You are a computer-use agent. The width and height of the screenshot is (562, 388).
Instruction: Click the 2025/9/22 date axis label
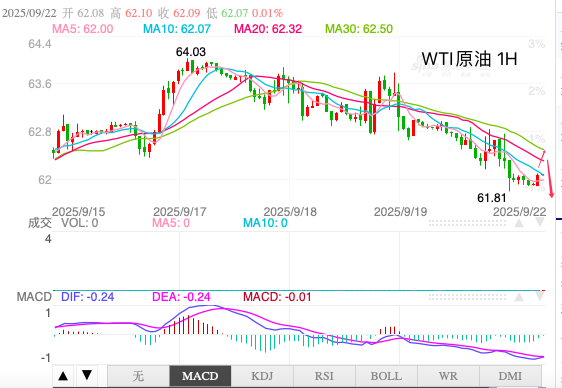pyautogui.click(x=519, y=212)
